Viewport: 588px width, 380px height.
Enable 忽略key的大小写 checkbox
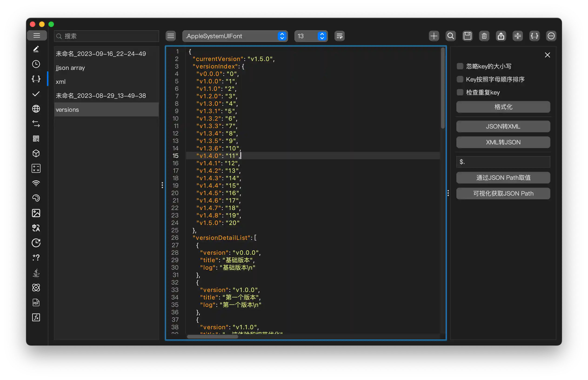(460, 66)
